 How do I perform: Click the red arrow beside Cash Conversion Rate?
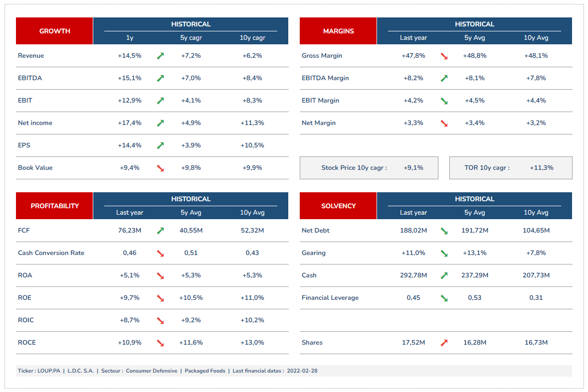(160, 253)
